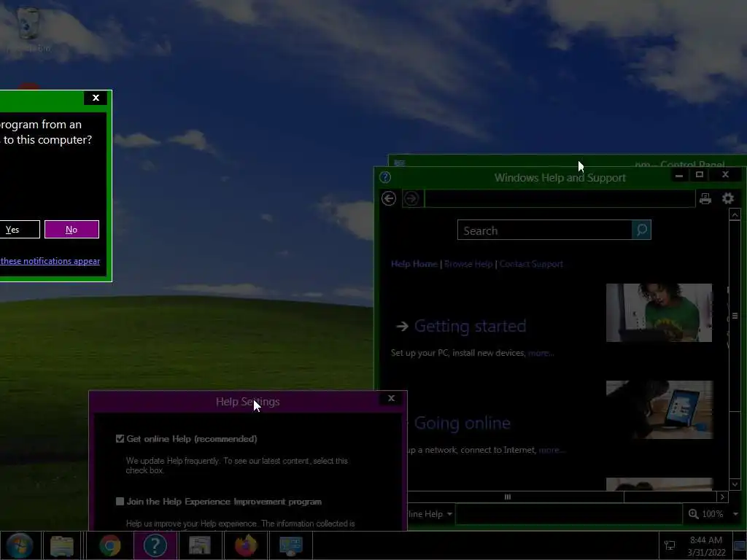Click the Yes button in the security dialog

click(18, 230)
